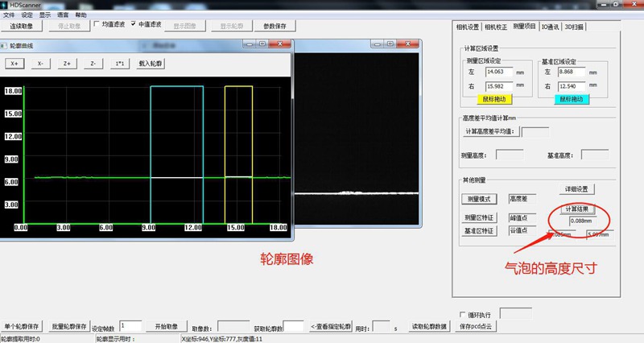This screenshot has height=343, width=644.
Task: Click 载入轮廓 to load a profile
Action: pyautogui.click(x=150, y=63)
